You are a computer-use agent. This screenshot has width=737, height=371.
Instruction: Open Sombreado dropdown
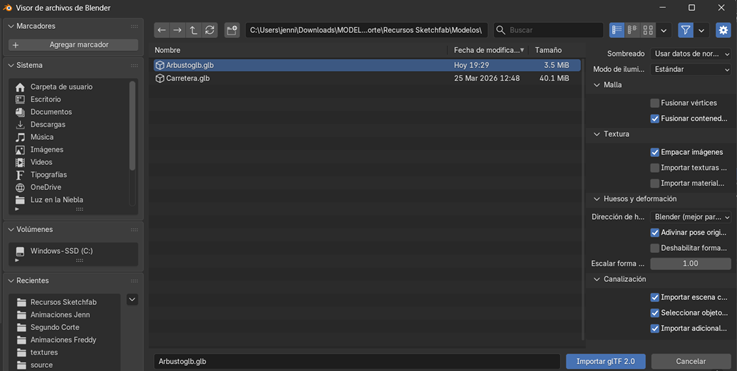pyautogui.click(x=690, y=54)
